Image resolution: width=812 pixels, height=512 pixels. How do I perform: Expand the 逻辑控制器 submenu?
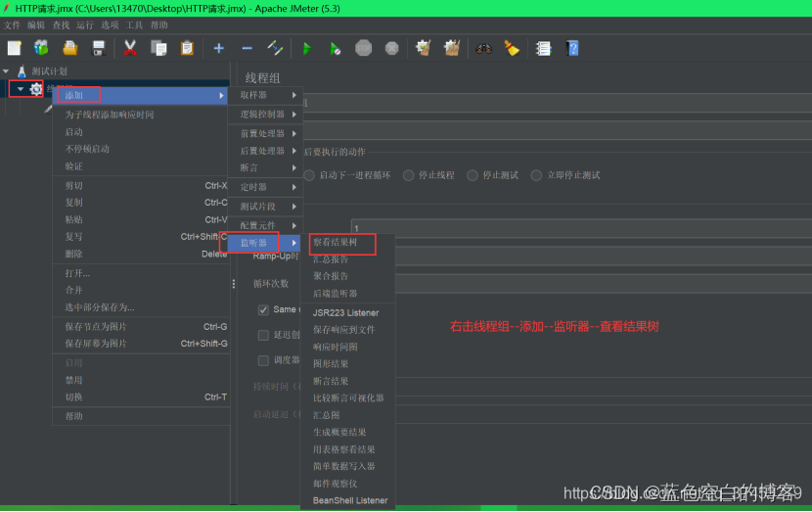pyautogui.click(x=265, y=114)
